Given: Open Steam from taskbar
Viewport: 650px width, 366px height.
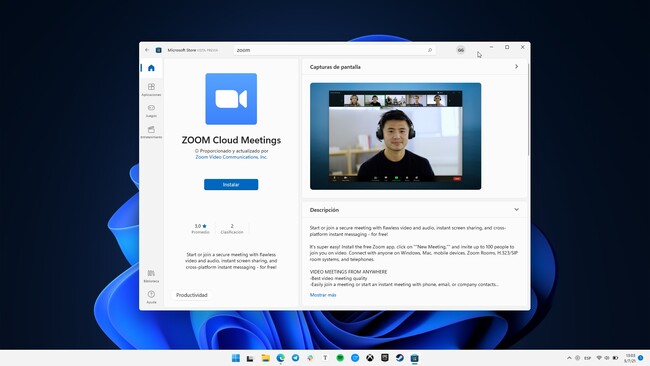Looking at the screenshot, I should click(x=400, y=358).
